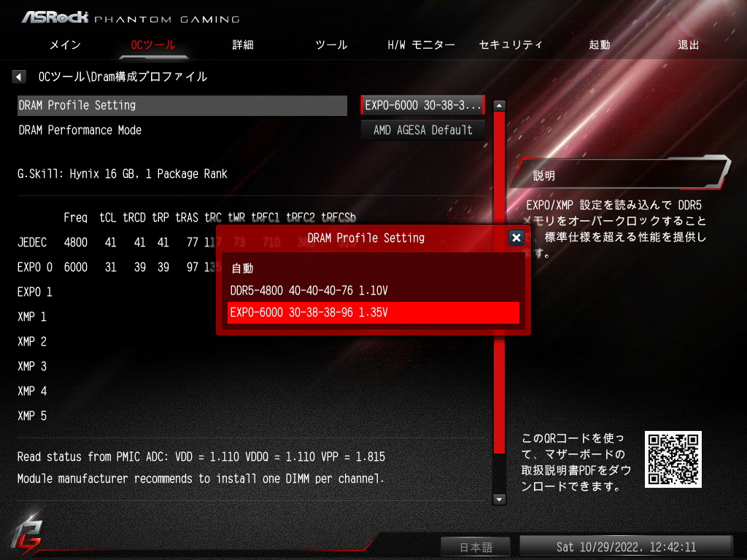Open DRAM Performance Mode AMD AGESA Default
Viewport: 747px width, 560px height.
coord(422,130)
